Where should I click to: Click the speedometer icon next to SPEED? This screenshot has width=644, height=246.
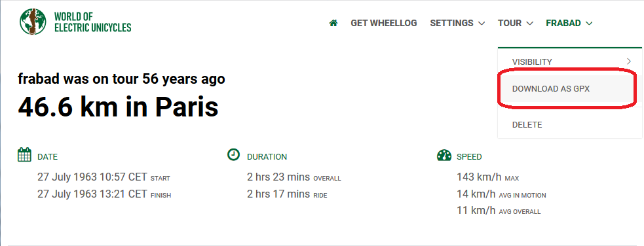(x=444, y=156)
